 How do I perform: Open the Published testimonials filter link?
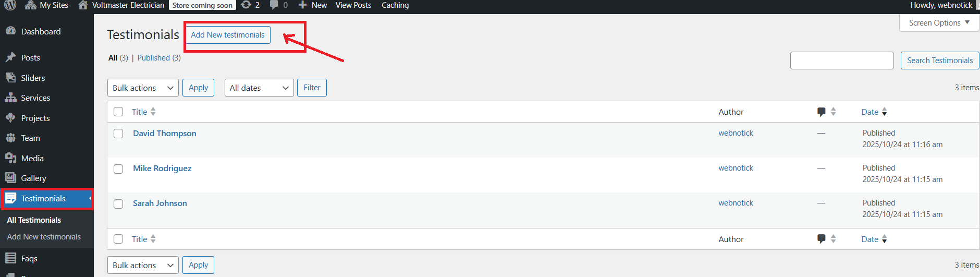pos(153,58)
